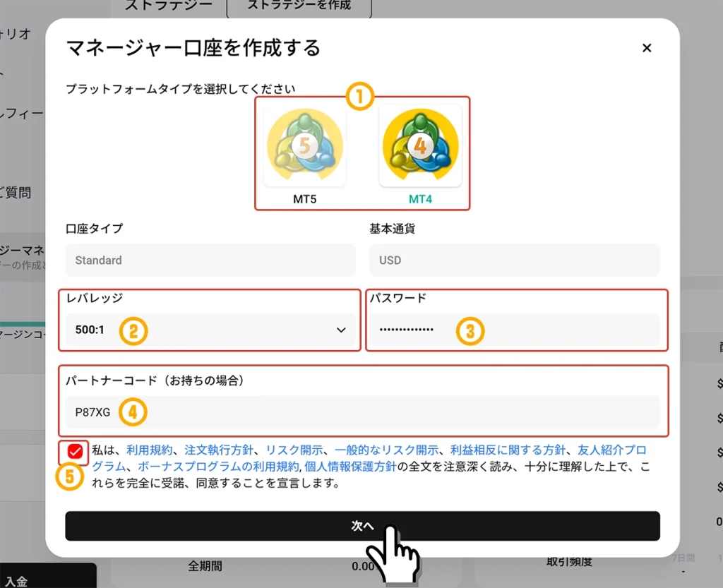Image resolution: width=723 pixels, height=588 pixels.
Task: Open the 友人紹介プログラム link
Action: click(612, 450)
